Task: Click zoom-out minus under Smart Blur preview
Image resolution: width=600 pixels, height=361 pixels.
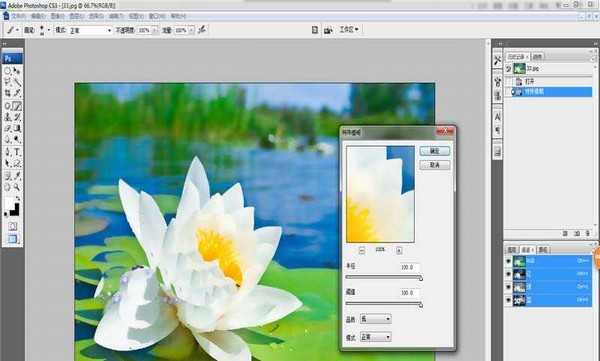Action: coord(362,250)
